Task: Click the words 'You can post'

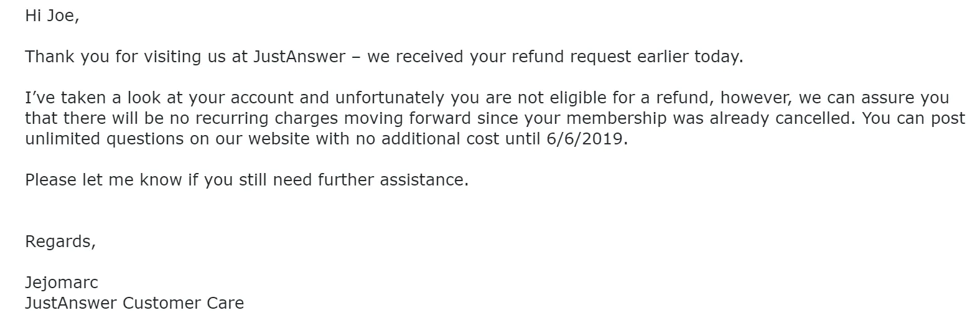Action: (913, 118)
